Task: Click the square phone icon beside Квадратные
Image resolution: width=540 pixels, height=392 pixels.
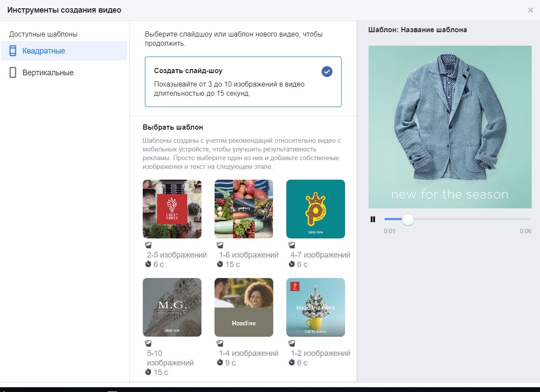Action: (x=13, y=51)
